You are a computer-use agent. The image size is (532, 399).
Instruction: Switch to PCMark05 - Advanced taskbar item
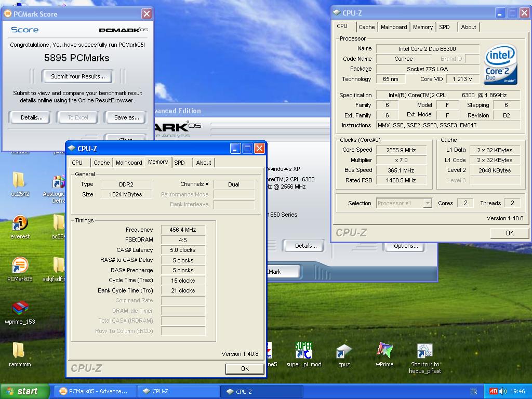96,391
